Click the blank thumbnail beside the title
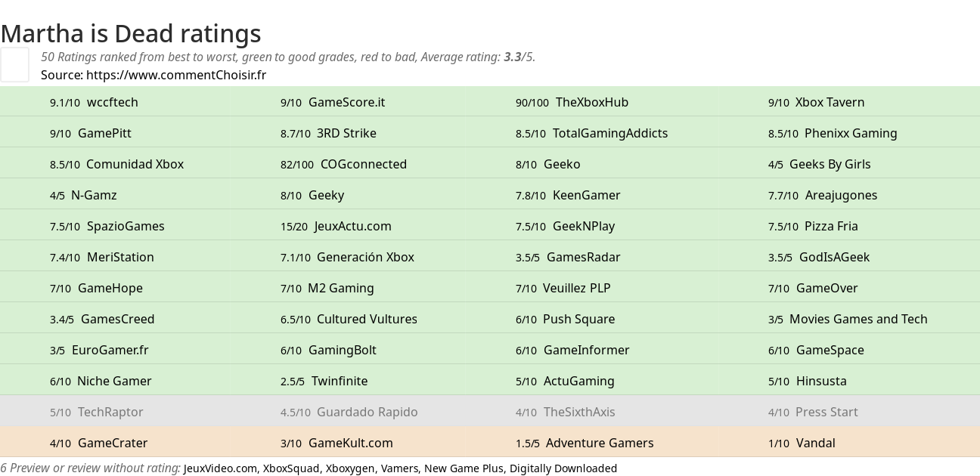The width and height of the screenshot is (980, 476). click(14, 64)
